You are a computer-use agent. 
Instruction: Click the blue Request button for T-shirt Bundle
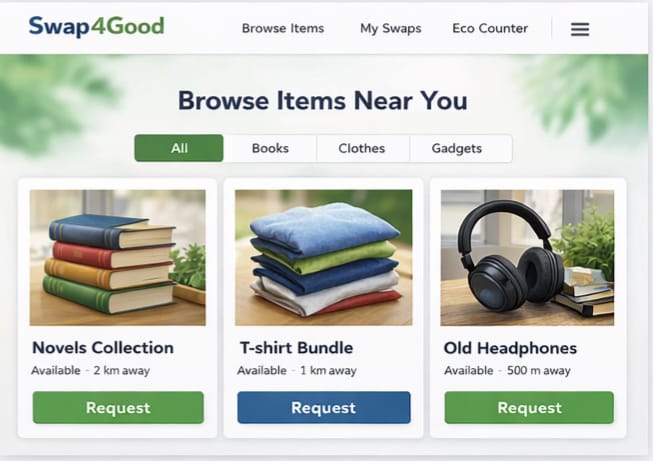324,408
